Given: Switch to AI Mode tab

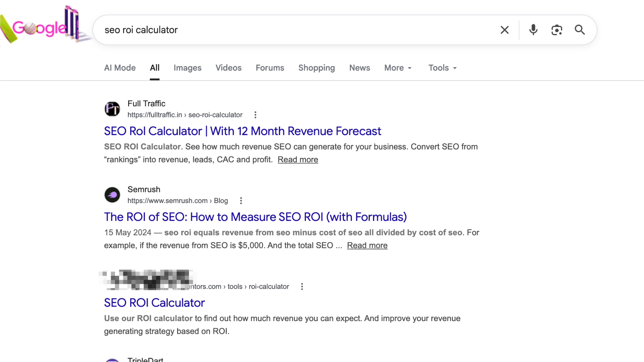Looking at the screenshot, I should 120,68.
